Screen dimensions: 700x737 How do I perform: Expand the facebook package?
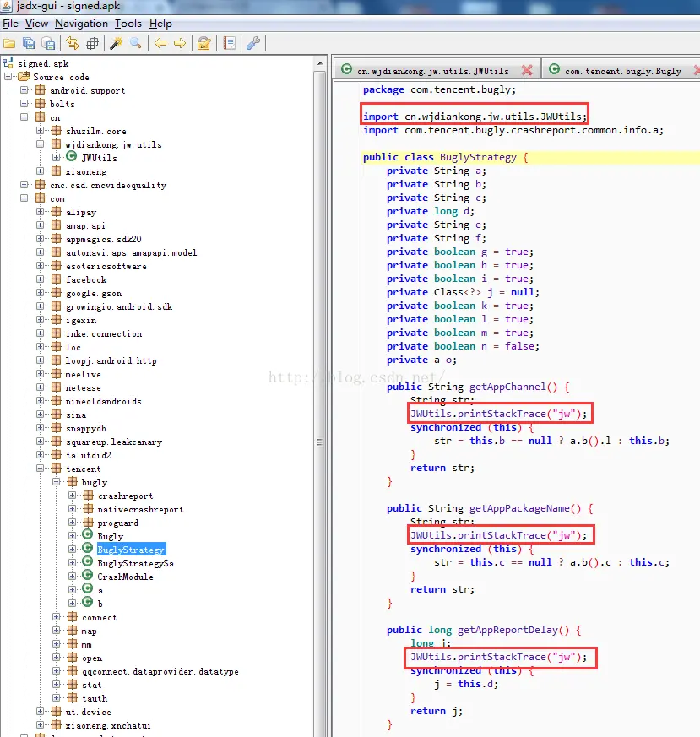click(x=40, y=279)
